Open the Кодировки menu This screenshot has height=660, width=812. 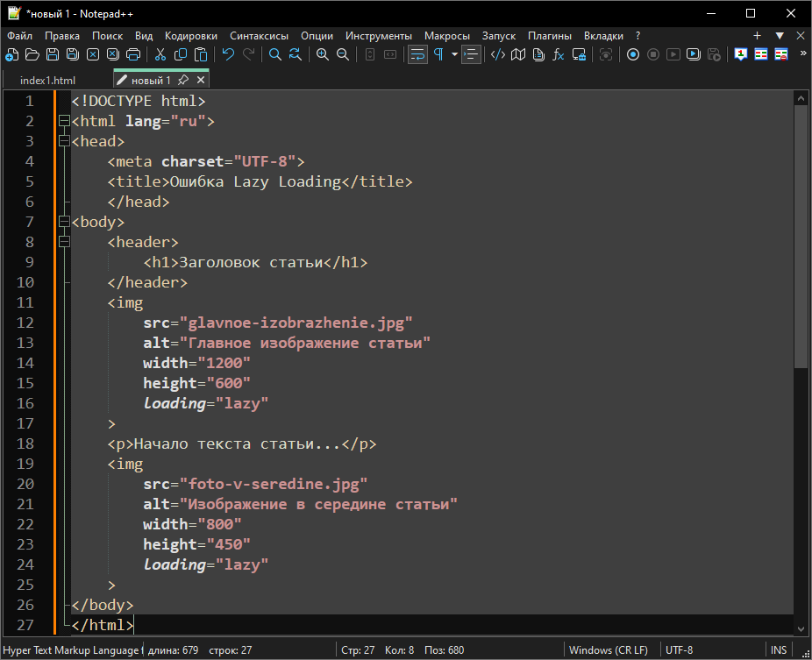pyautogui.click(x=190, y=36)
